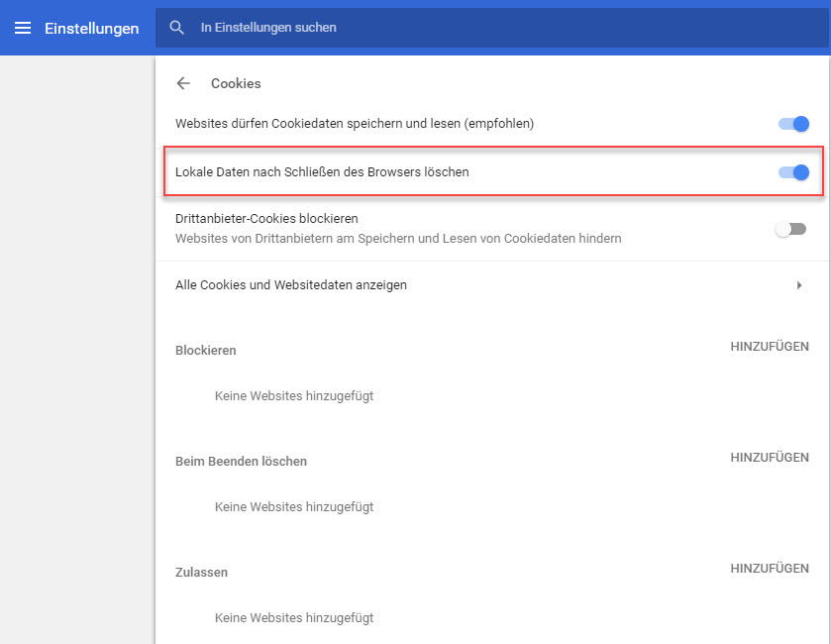The height and width of the screenshot is (644, 831).
Task: Select the 'Beim Beenden löschen' section heading
Action: tap(241, 462)
